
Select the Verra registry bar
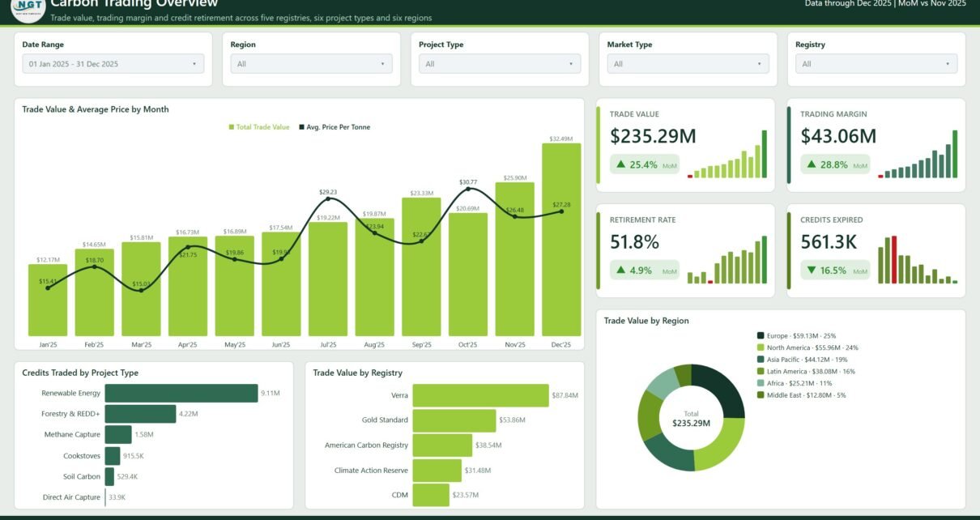tap(480, 395)
